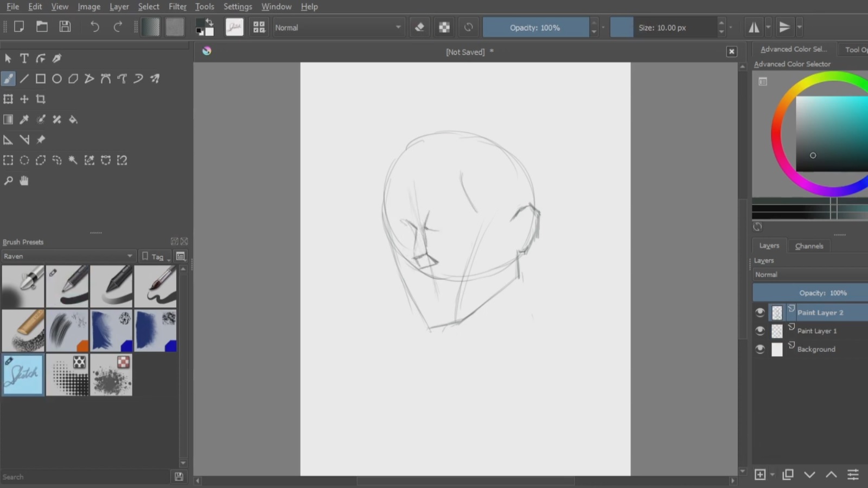Open layer properties
868x488 pixels.
(x=853, y=474)
